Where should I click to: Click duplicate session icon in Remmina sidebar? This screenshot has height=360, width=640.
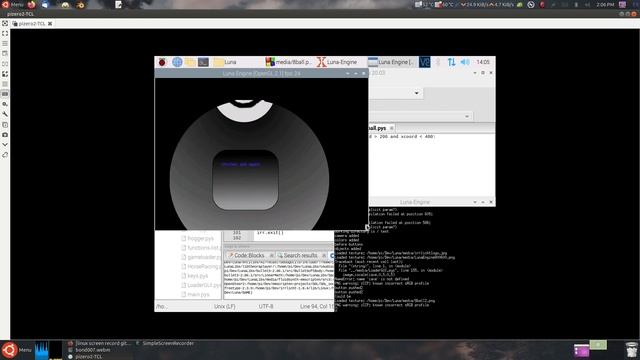[5, 124]
